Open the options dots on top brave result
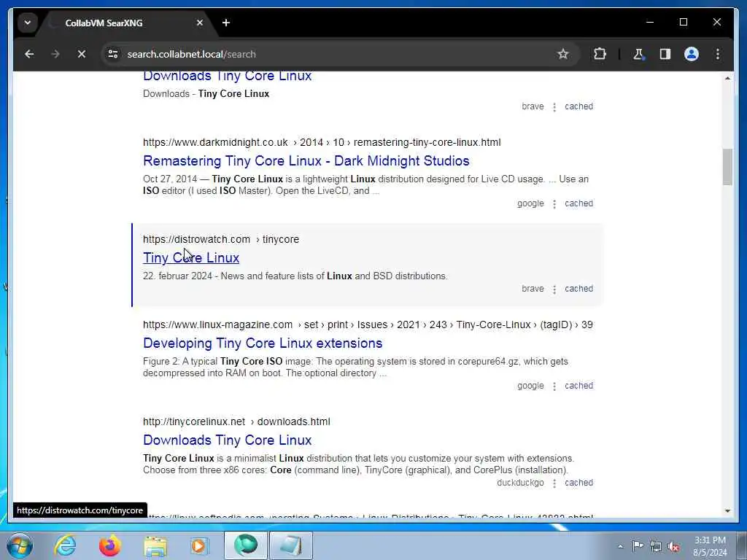 point(554,107)
